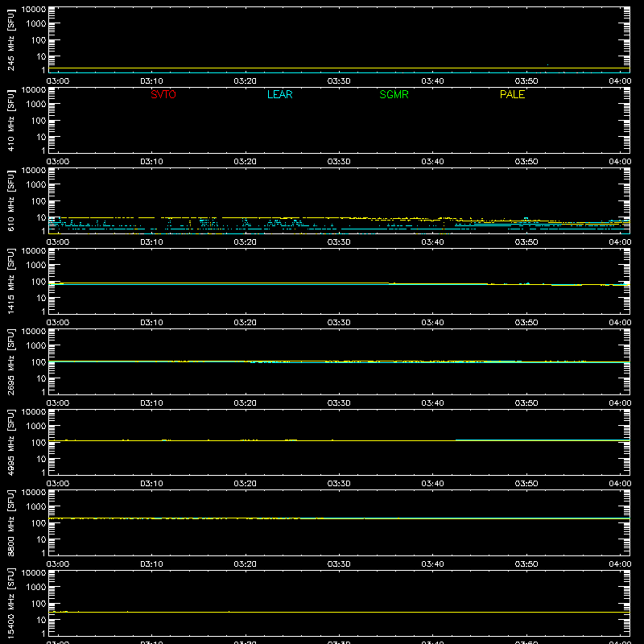
Task: Select the 610 MHz [SFU] axis title
Action: coord(10,200)
